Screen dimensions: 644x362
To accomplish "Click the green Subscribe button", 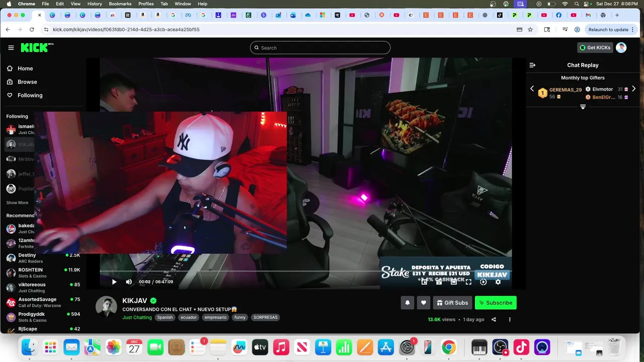I will pyautogui.click(x=496, y=303).
